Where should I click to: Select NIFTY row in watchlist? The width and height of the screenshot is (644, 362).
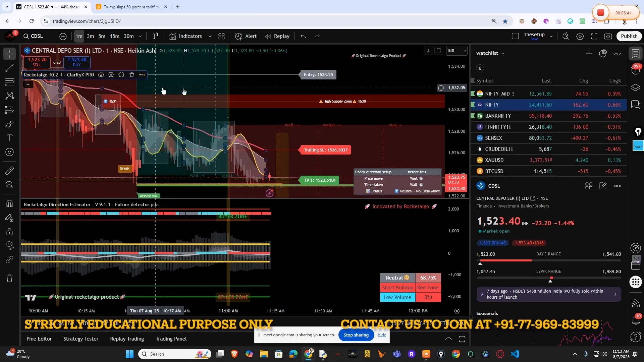click(549, 105)
